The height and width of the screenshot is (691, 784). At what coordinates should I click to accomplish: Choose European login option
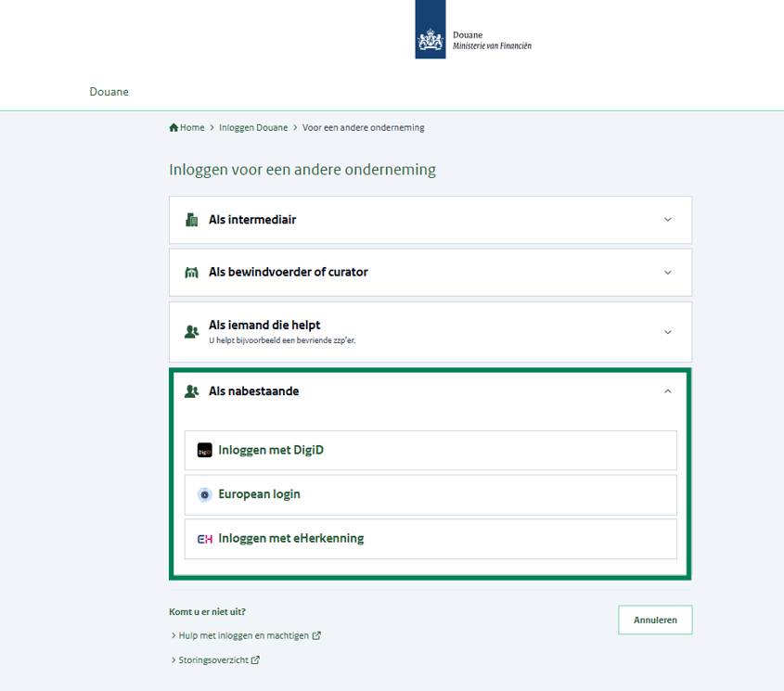tap(431, 494)
